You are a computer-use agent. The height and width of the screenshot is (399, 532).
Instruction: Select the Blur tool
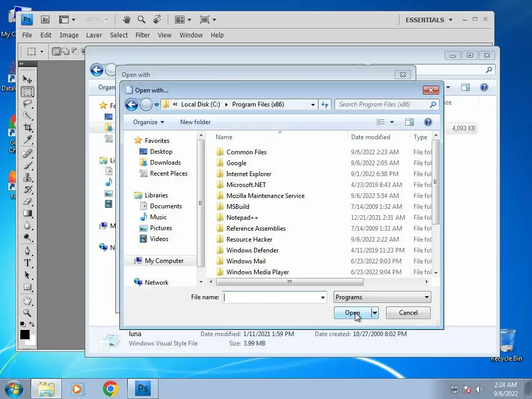point(27,225)
